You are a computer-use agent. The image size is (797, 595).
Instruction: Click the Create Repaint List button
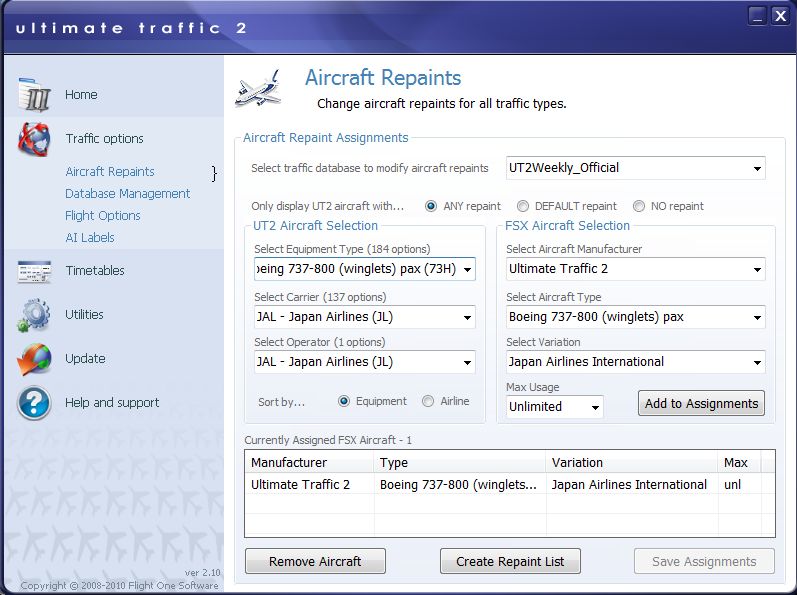(x=510, y=561)
